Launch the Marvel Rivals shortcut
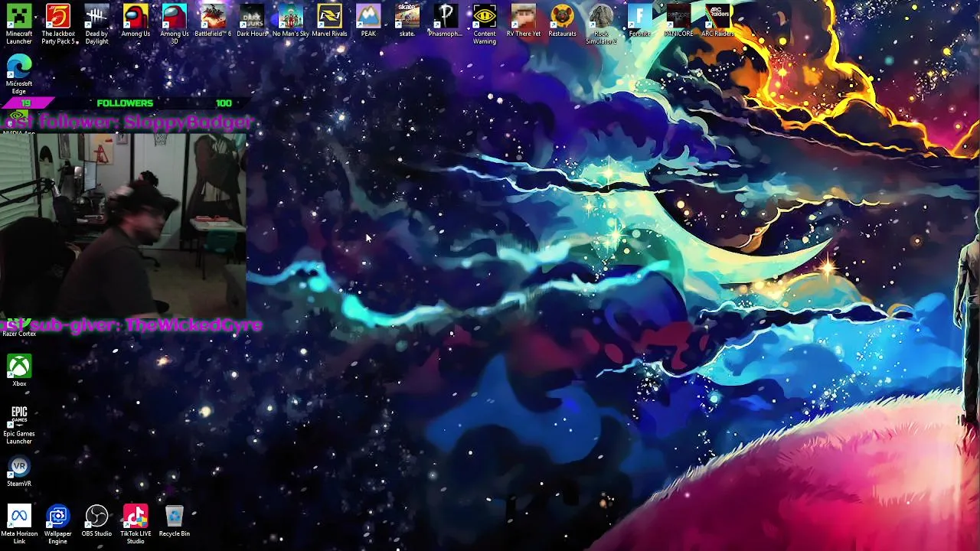 329,21
